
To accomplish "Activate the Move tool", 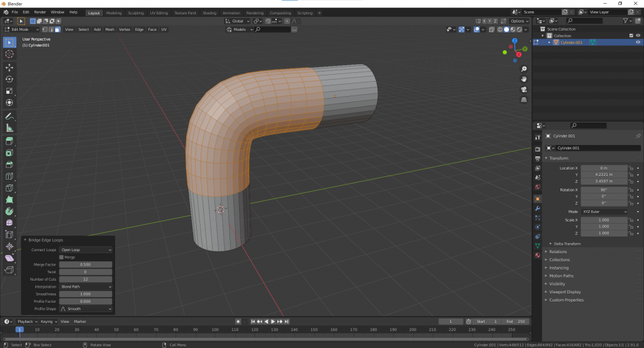I will point(9,67).
